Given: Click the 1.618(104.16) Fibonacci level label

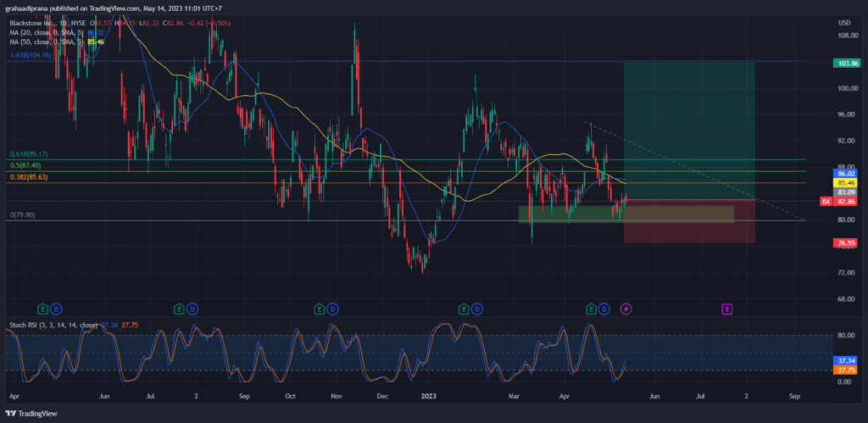Looking at the screenshot, I should tap(31, 55).
